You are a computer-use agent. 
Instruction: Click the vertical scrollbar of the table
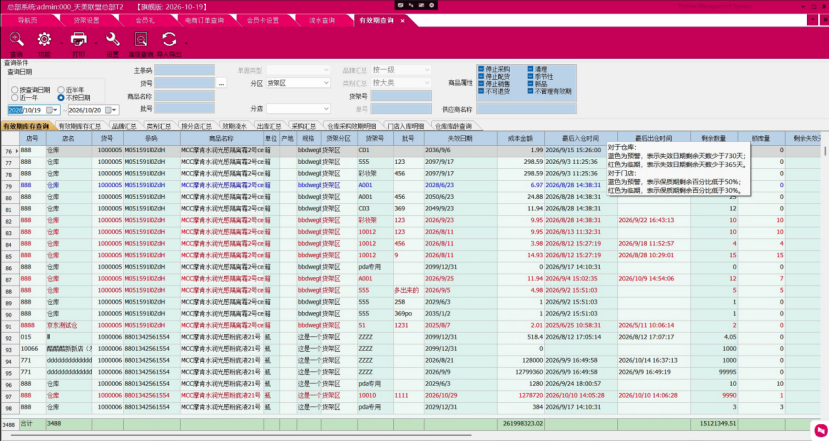[824, 152]
